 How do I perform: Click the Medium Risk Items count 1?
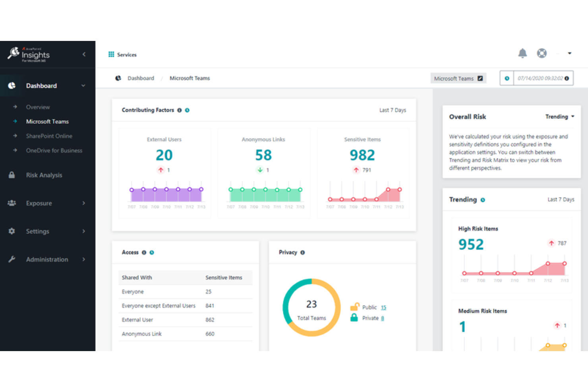(462, 327)
